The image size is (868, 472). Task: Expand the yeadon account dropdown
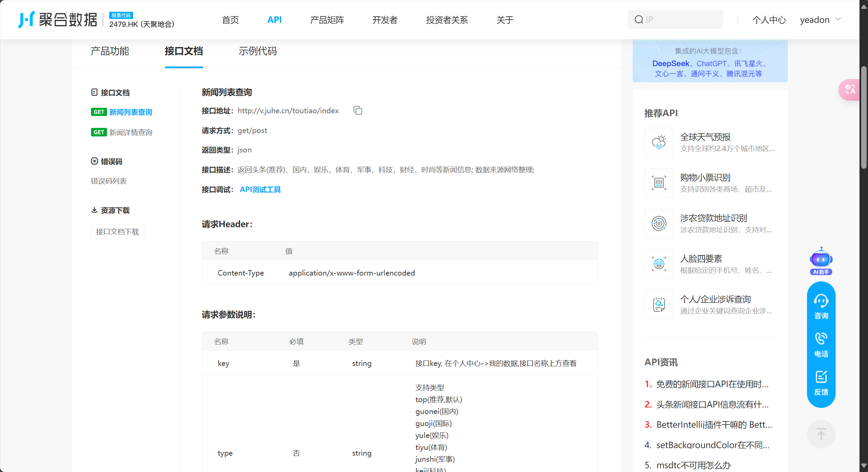pyautogui.click(x=821, y=20)
